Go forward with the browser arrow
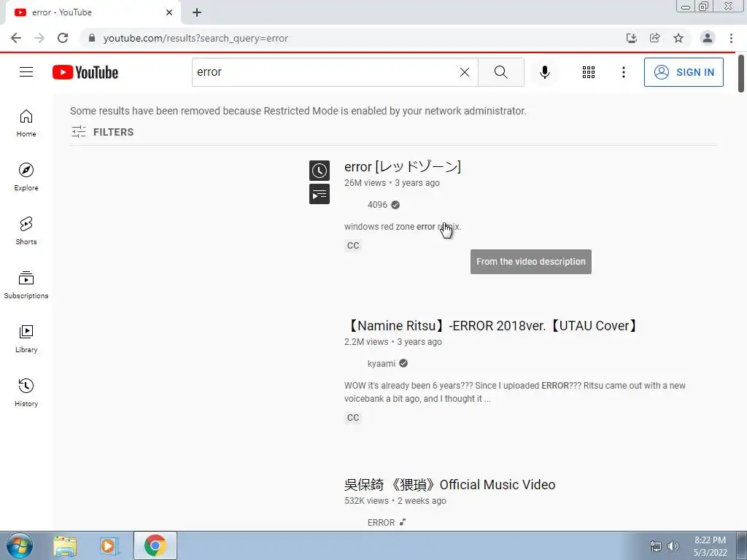 coord(39,38)
